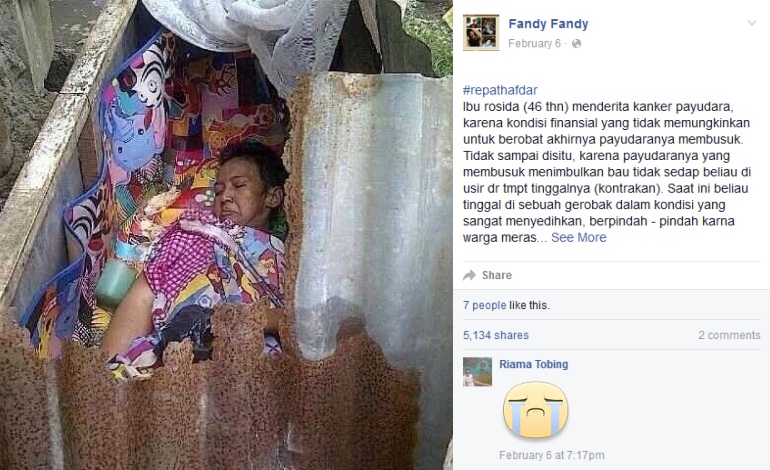Screen dimensions: 770x470
Task: Open Riama Tobing's profile name link
Action: click(534, 364)
